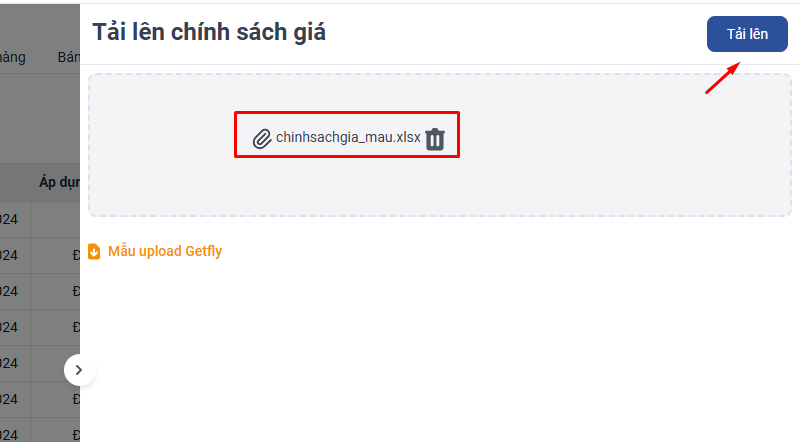Click the last visible Đ cell in the table
Viewport: 799px width, 442px height.
point(76,435)
